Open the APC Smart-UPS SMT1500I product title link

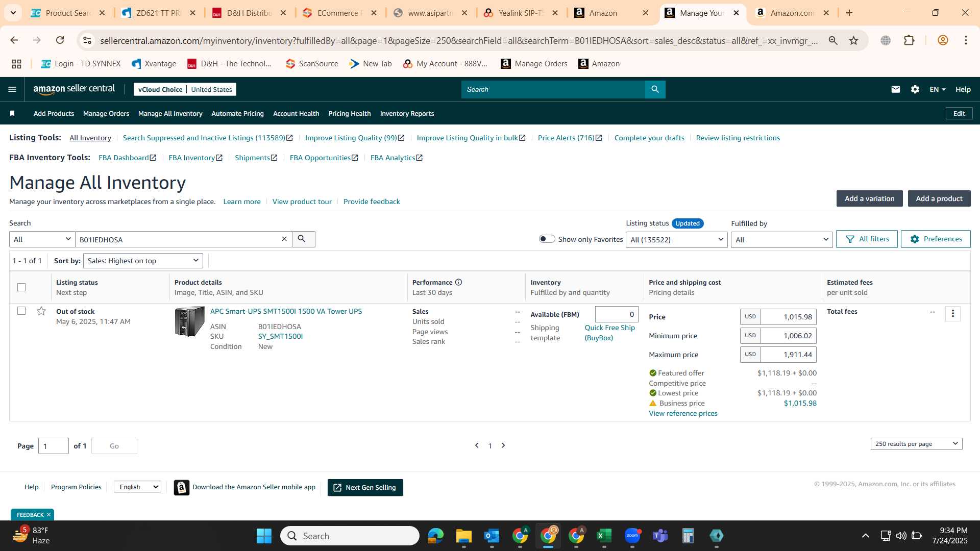pos(286,311)
